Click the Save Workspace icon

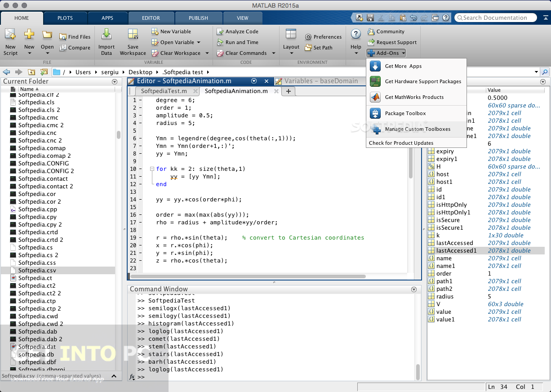133,35
